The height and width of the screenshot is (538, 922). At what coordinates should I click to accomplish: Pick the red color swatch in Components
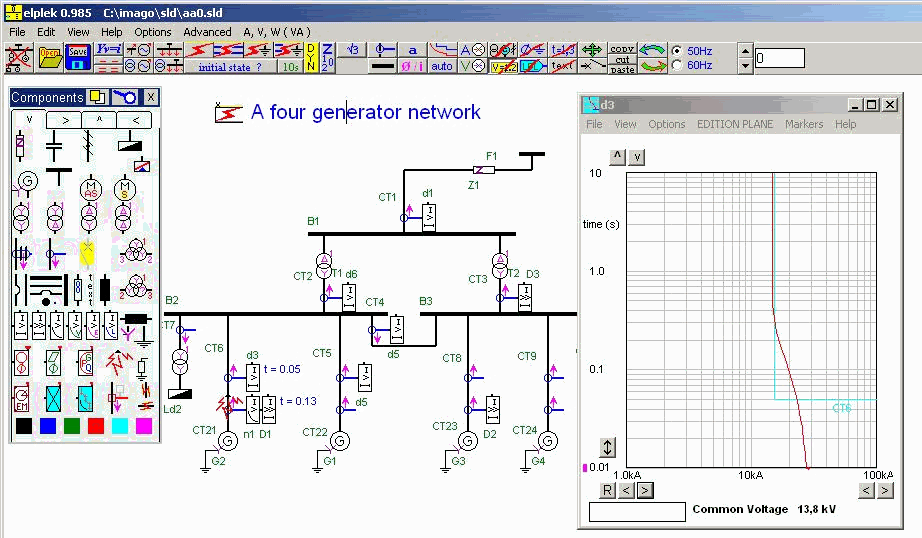95,426
